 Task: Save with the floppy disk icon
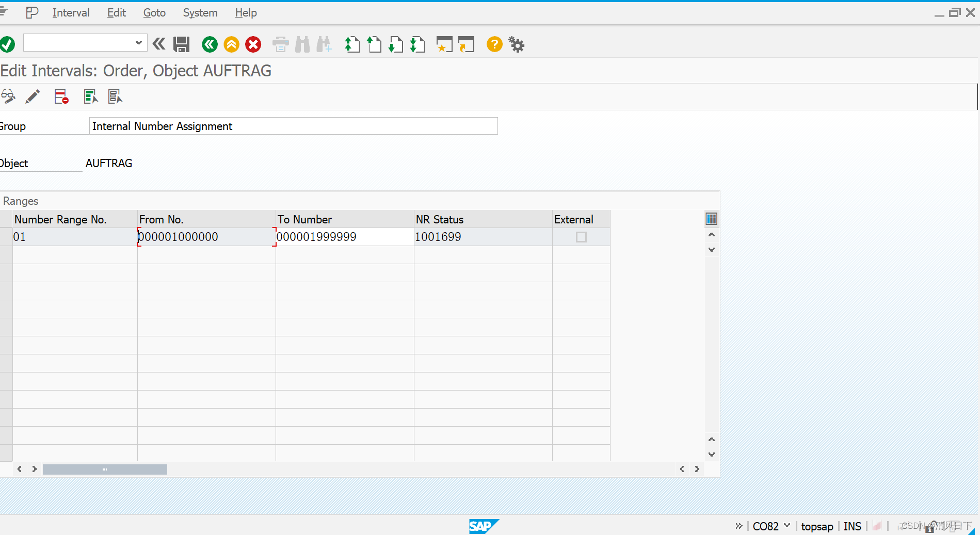pyautogui.click(x=181, y=44)
